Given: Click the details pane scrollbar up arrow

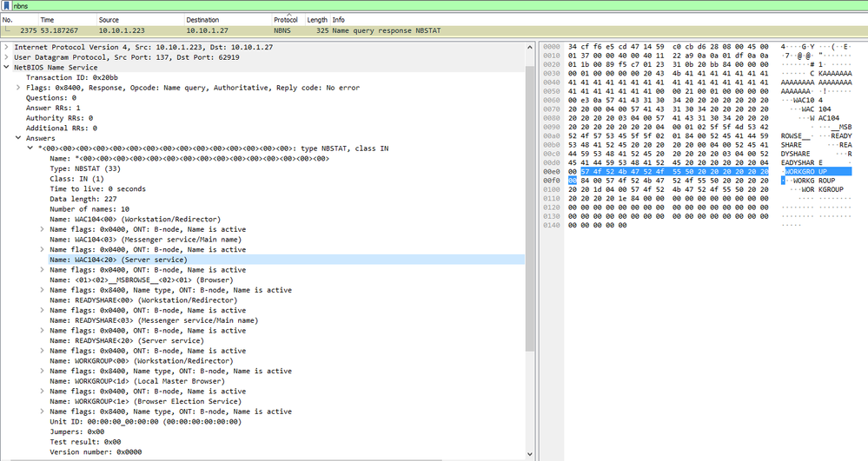Looking at the screenshot, I should click(530, 48).
